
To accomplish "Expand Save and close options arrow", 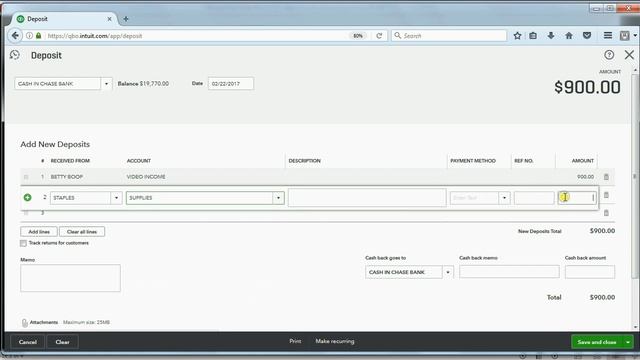I will coord(628,342).
